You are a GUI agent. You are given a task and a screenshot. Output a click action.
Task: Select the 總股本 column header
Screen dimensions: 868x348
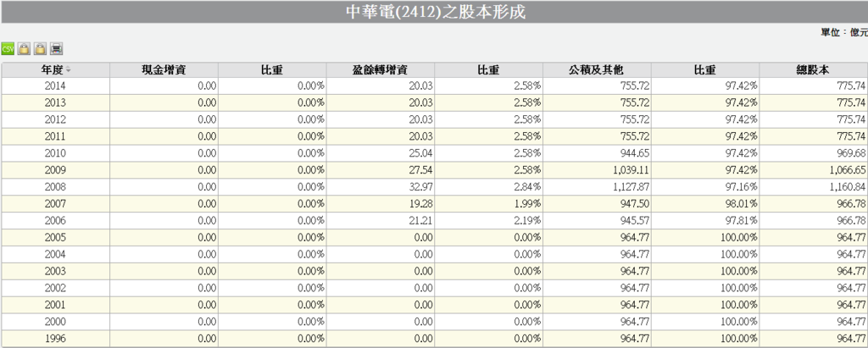814,70
